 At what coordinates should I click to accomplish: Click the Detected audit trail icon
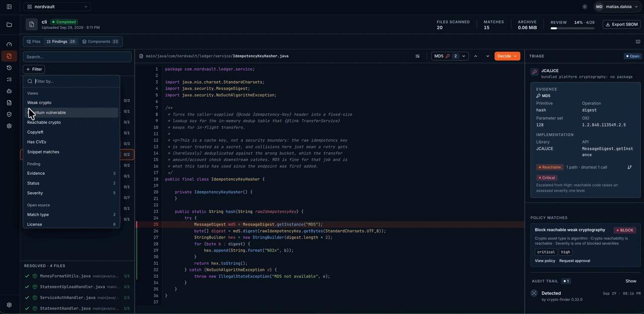coord(534,293)
